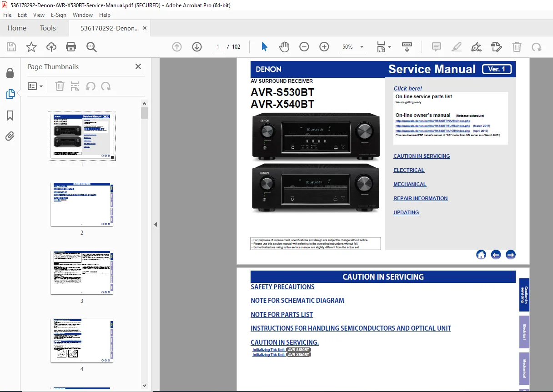Screen dimensions: 553x392
Task: Go to previous page arrow
Action: (177, 47)
